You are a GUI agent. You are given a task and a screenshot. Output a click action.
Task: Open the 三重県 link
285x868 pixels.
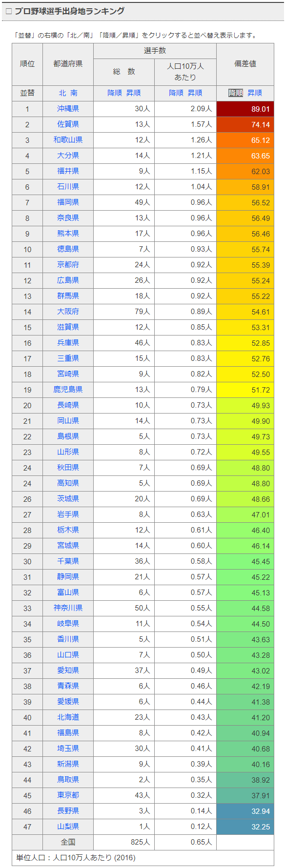click(68, 358)
